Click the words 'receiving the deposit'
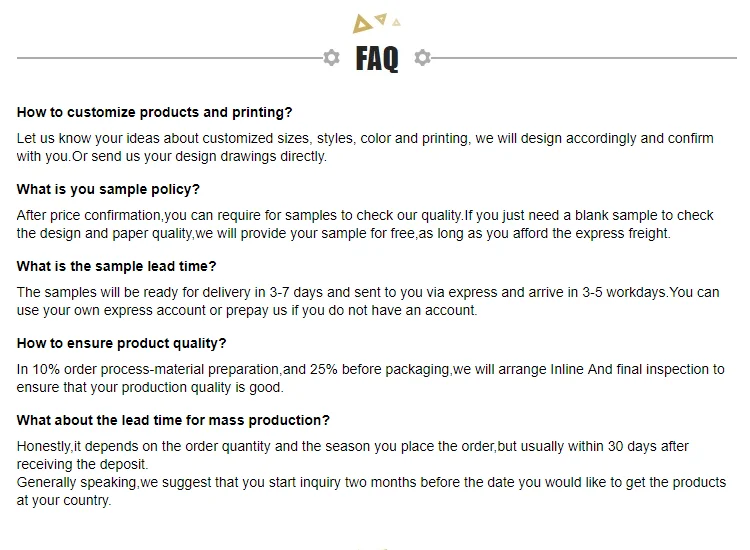This screenshot has width=750, height=550. pyautogui.click(x=82, y=464)
